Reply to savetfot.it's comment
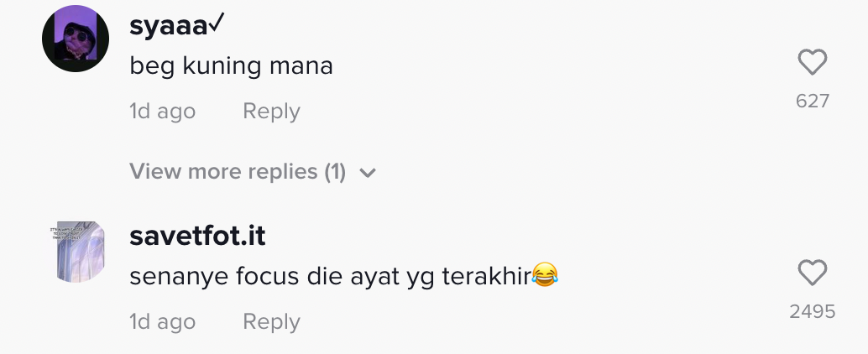This screenshot has height=354, width=868. (271, 321)
